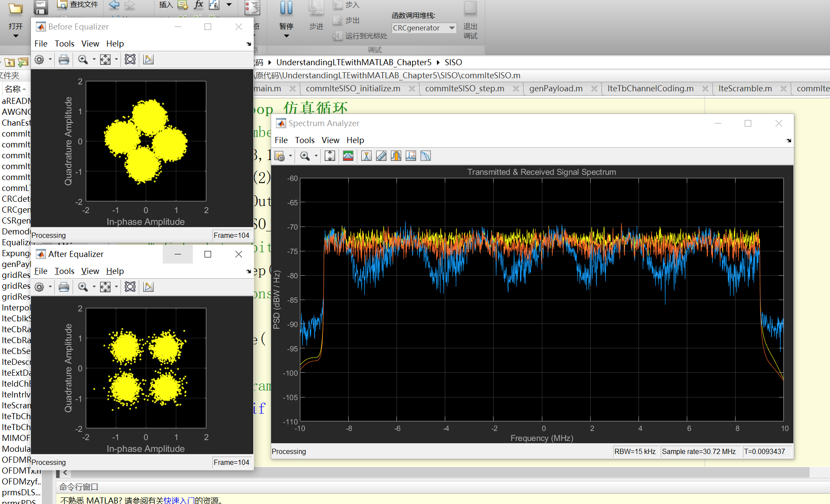Click SISO folder in address path
Screen dimensions: 830x504
click(453, 62)
